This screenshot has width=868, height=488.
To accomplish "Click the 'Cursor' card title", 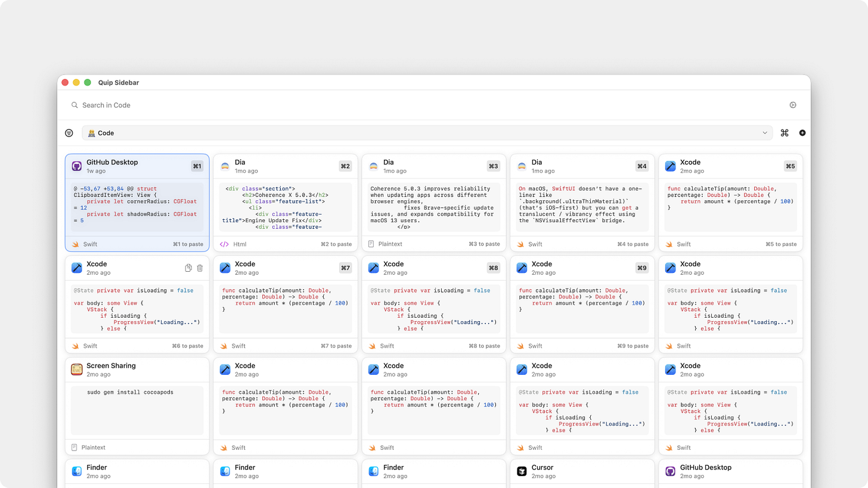I will point(542,468).
